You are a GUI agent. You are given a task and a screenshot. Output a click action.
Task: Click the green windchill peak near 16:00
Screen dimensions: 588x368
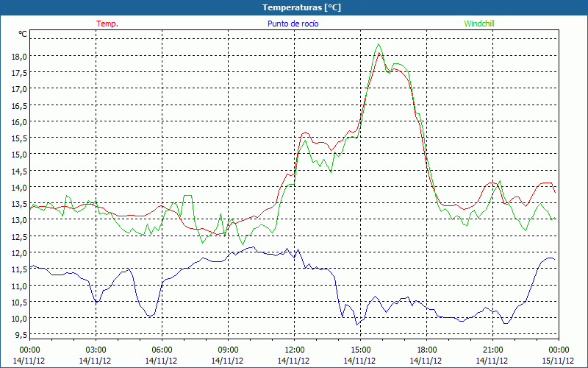point(379,44)
